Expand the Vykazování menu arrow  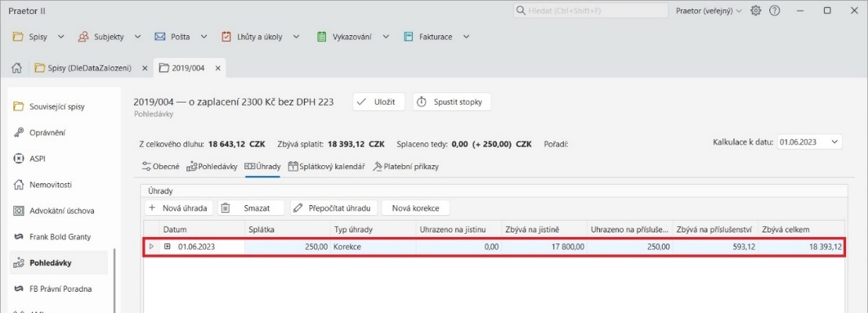tap(385, 37)
